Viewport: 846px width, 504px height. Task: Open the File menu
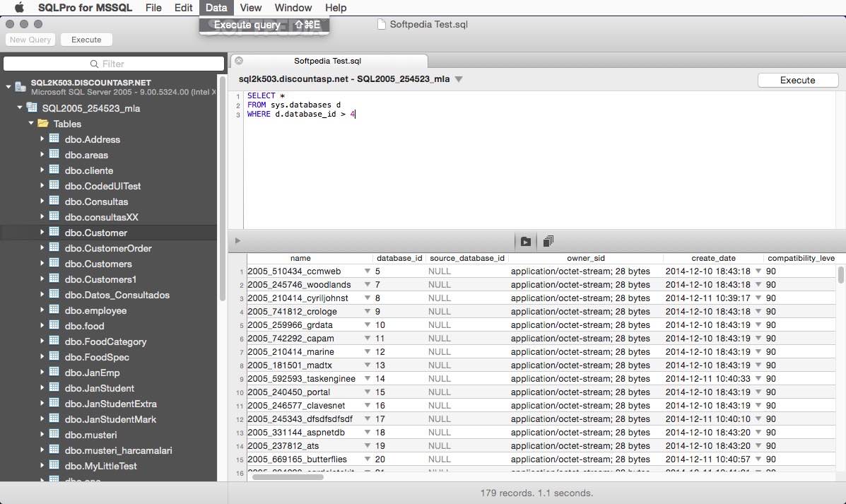coord(153,8)
